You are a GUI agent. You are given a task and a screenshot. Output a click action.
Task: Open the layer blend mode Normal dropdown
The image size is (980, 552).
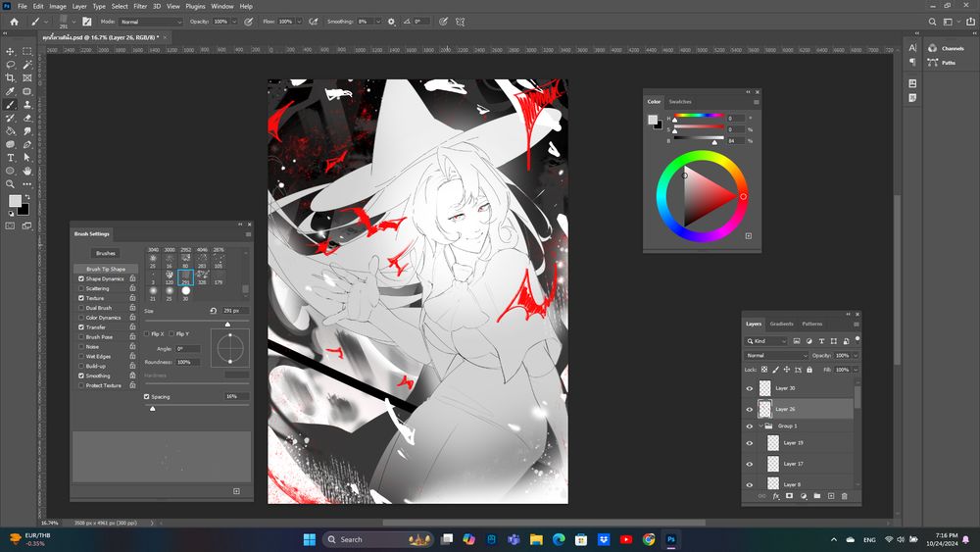(776, 355)
